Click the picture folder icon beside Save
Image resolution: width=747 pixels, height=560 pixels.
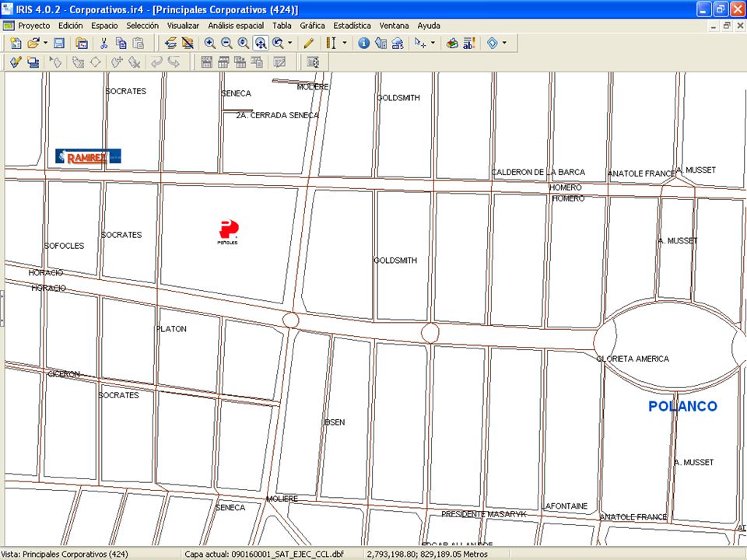point(82,44)
